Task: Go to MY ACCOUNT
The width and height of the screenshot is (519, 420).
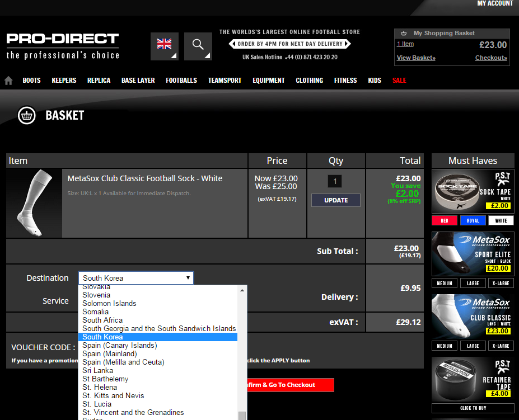Action: point(495,3)
